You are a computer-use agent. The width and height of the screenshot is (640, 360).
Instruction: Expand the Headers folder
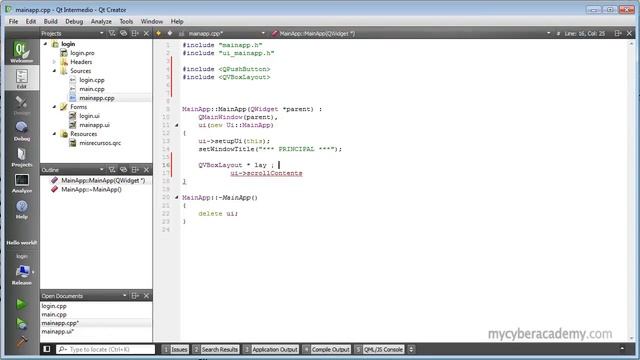54,62
